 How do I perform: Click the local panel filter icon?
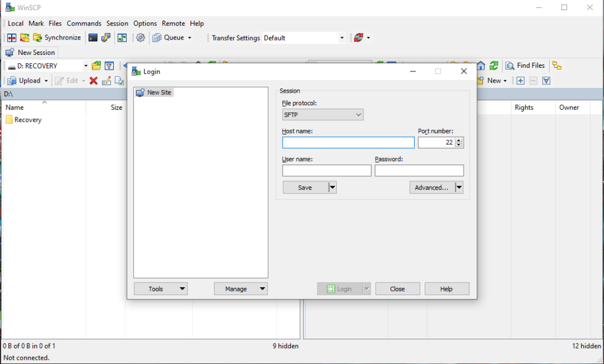109,66
